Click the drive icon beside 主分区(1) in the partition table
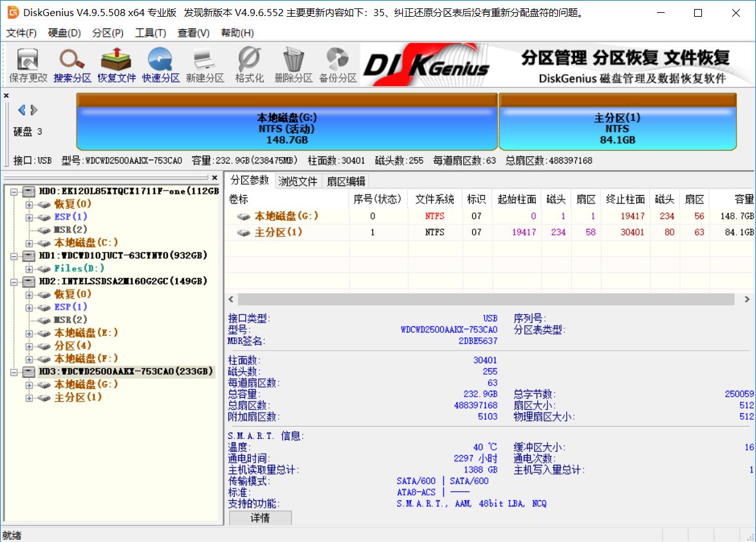This screenshot has height=542, width=756. (x=243, y=233)
